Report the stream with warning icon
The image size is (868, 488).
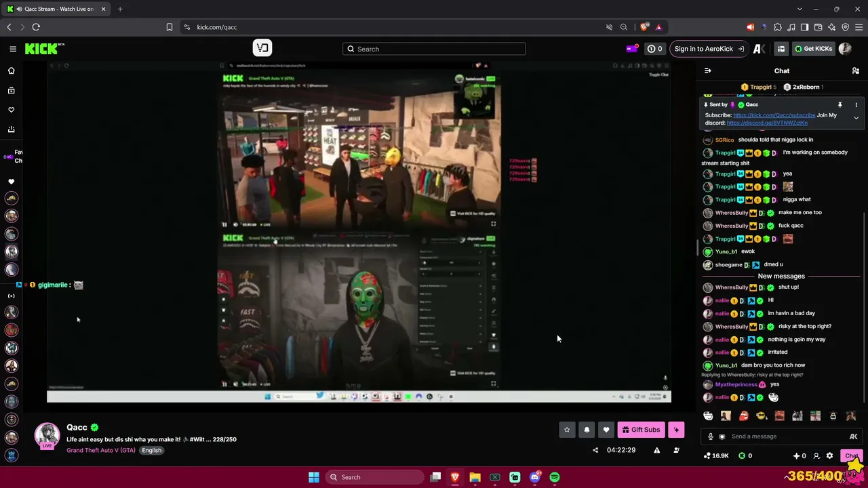(656, 450)
